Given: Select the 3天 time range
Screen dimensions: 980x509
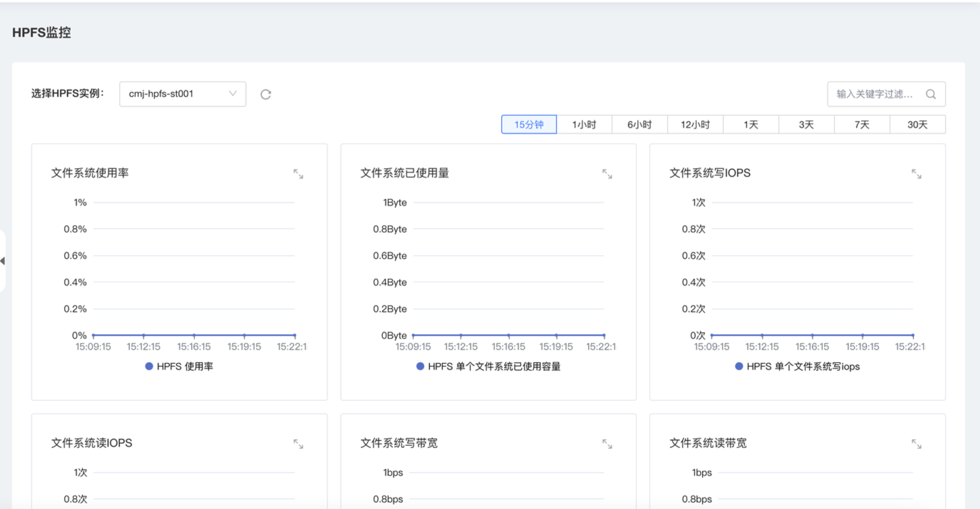Looking at the screenshot, I should (x=806, y=124).
